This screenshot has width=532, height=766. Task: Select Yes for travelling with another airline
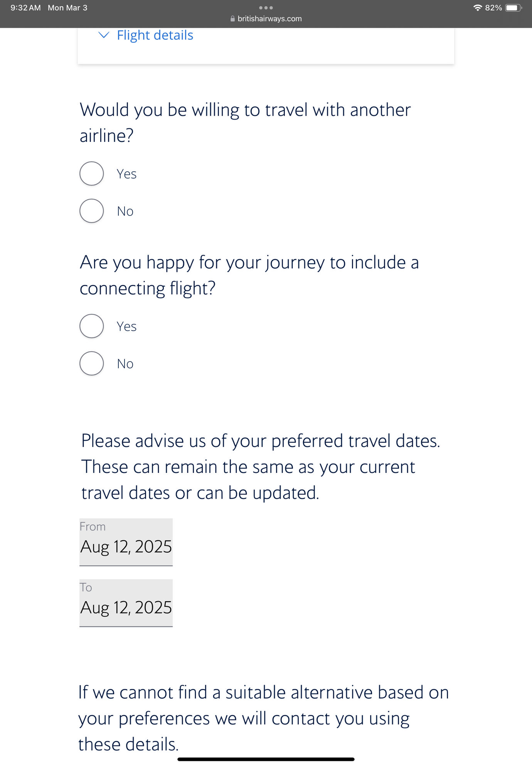click(x=92, y=174)
